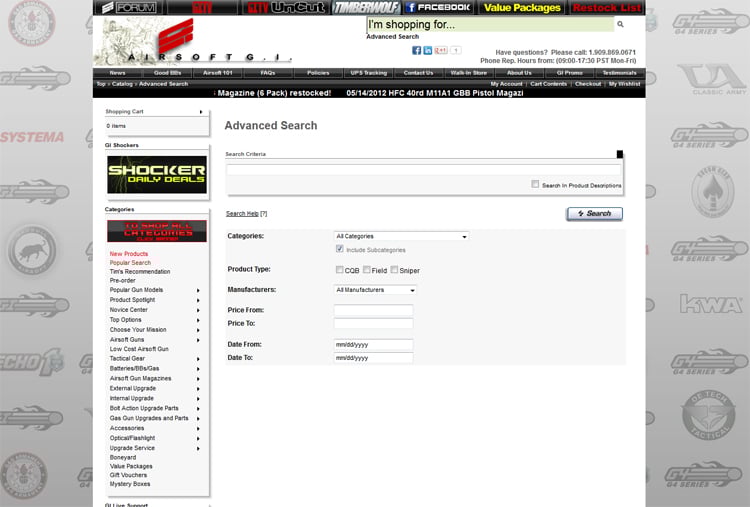
Task: Enable Search In Product Descriptions checkbox
Action: pos(536,185)
